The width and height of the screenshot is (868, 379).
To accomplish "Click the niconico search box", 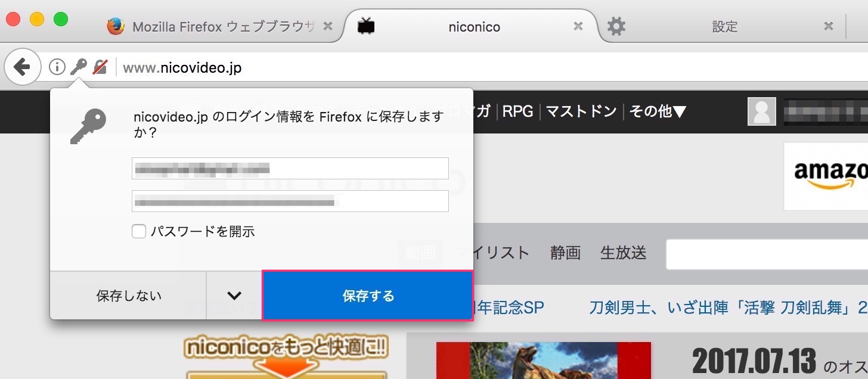I will tap(767, 254).
